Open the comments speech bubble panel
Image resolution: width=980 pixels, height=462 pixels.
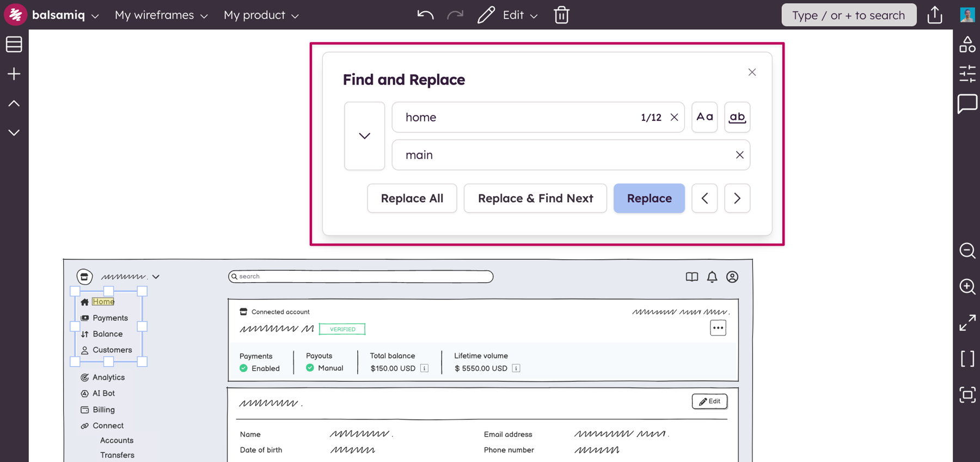tap(967, 104)
